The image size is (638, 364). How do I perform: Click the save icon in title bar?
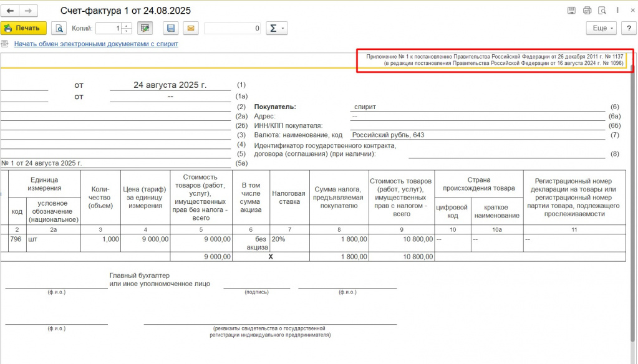571,11
